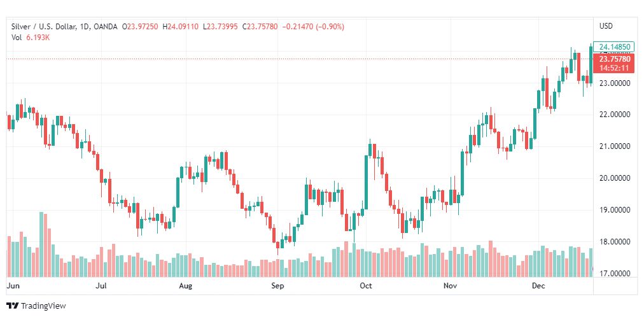This screenshot has width=644, height=317.
Task: Select the Sep label on time axis
Action: pos(277,286)
